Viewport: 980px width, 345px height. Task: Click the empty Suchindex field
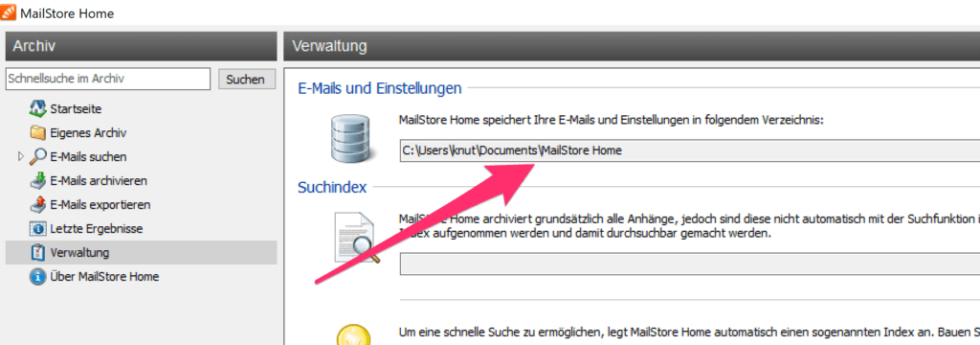tap(690, 264)
